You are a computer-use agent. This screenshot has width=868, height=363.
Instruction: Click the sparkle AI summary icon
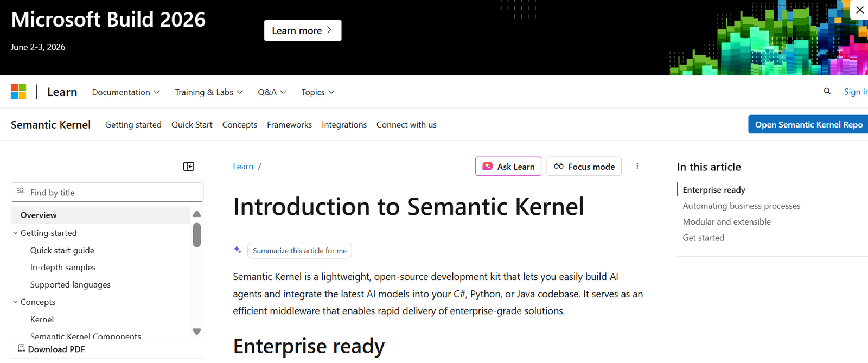pyautogui.click(x=238, y=250)
